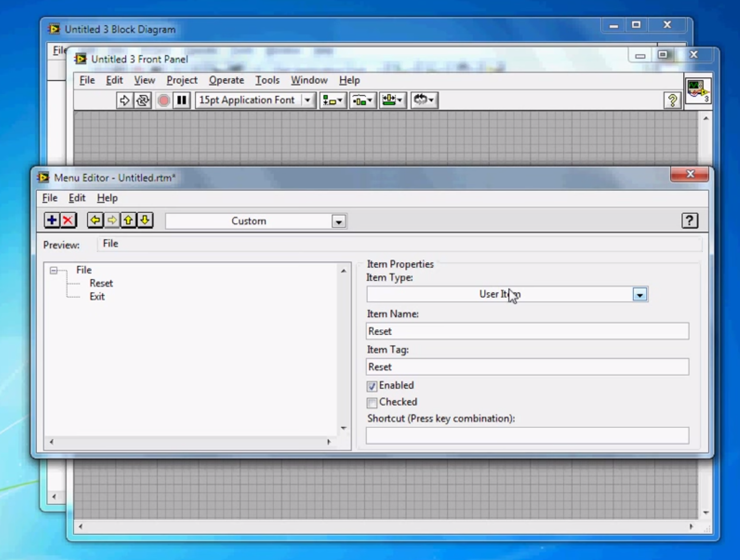Click the Item Name text field
This screenshot has height=560, width=740.
pyautogui.click(x=527, y=331)
